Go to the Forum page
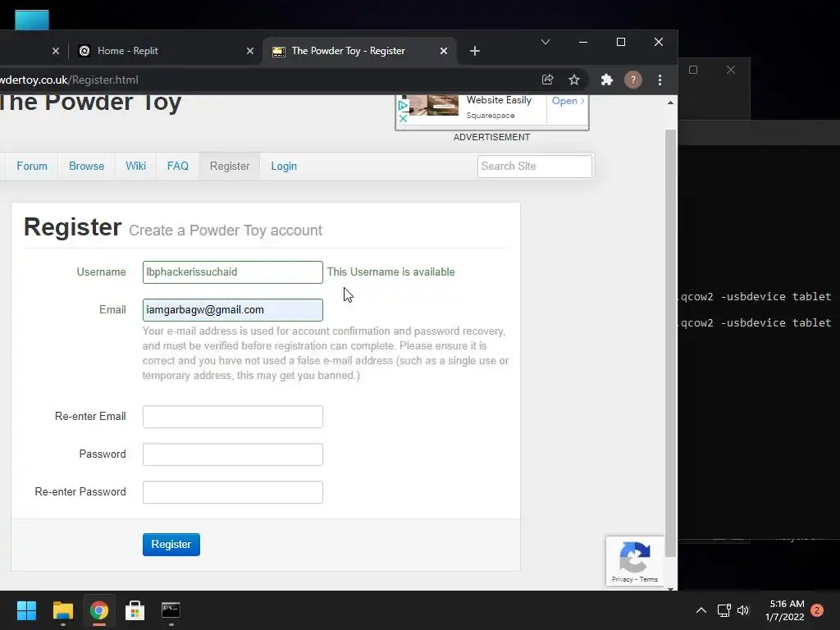This screenshot has width=840, height=630. 32,166
